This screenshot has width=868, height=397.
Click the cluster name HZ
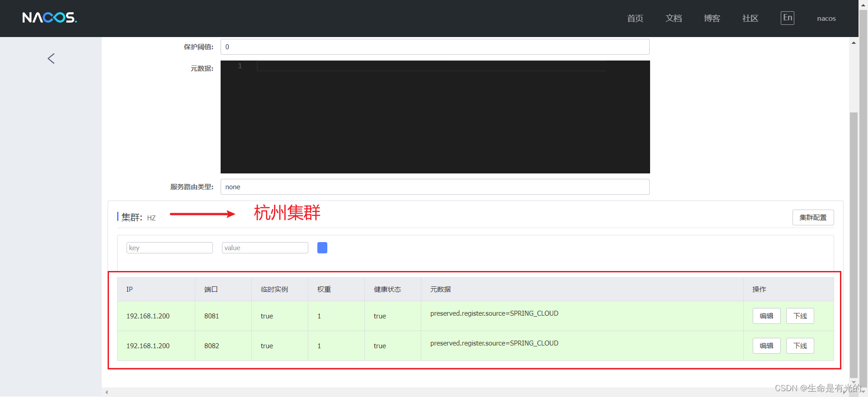[151, 218]
